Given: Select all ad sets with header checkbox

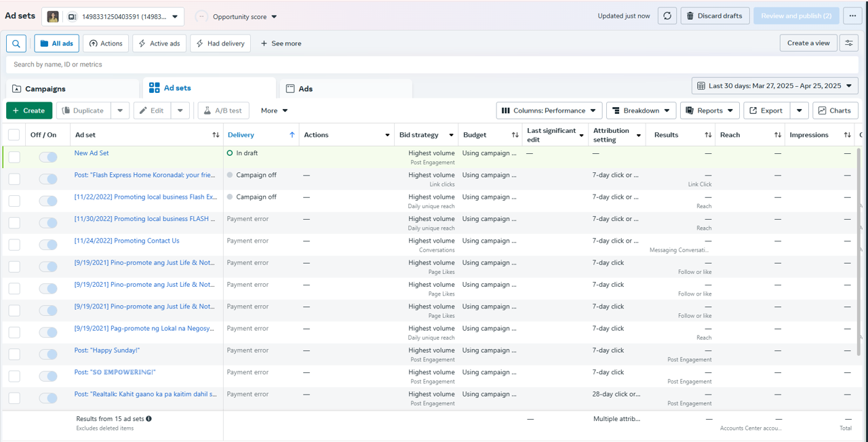Looking at the screenshot, I should 14,135.
